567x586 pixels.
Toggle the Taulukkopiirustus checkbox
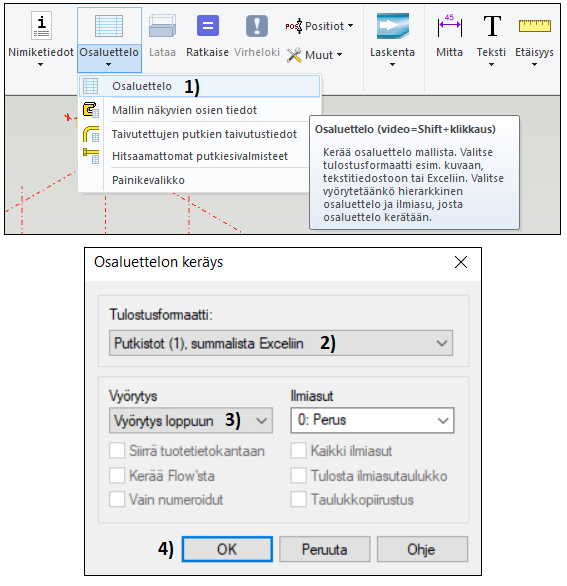299,499
